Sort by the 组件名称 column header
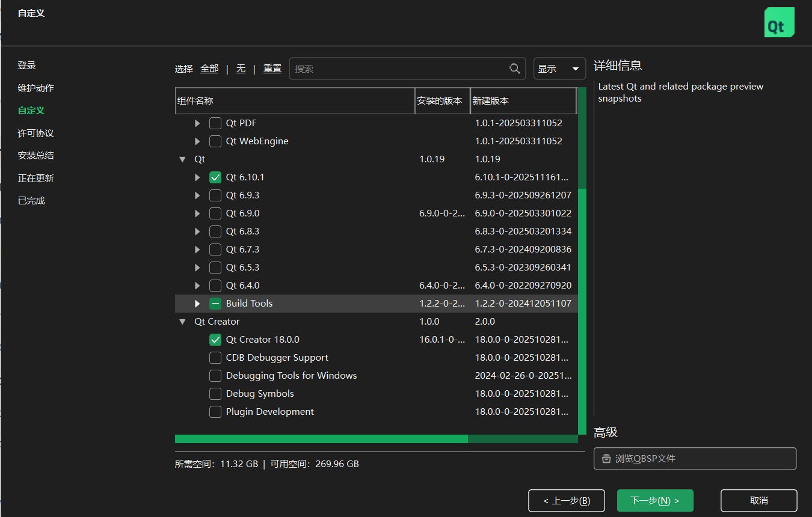Screen dimensions: 812x517 click(x=295, y=101)
